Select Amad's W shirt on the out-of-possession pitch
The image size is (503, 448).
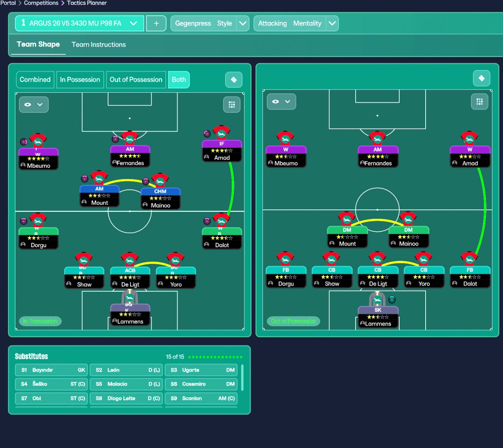click(x=470, y=139)
